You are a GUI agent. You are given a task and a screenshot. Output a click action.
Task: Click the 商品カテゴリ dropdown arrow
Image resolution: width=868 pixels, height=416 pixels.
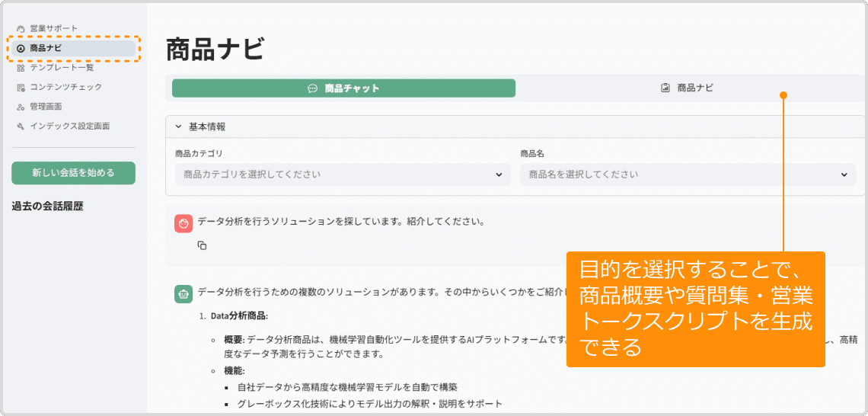(x=499, y=174)
